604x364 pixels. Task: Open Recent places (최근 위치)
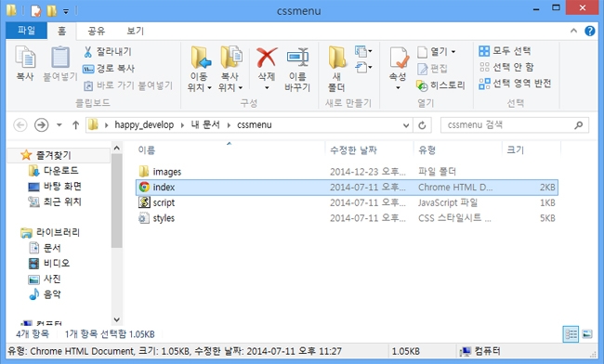tap(55, 201)
